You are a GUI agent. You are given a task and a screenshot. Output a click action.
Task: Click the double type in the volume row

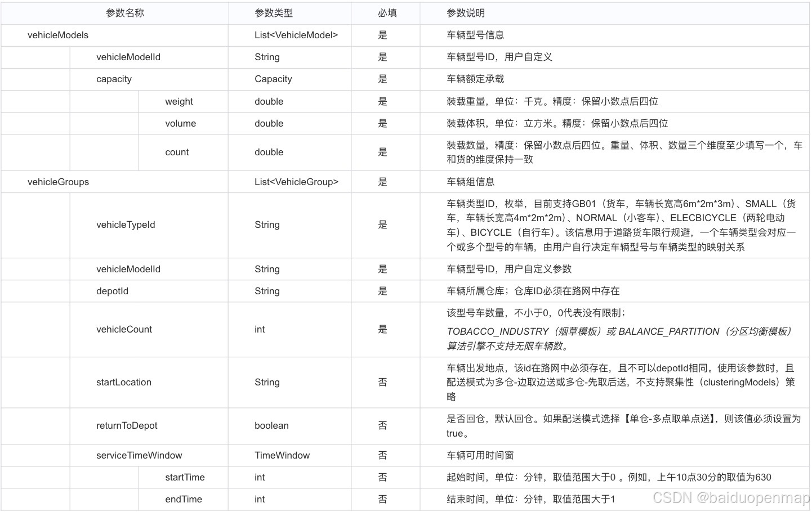pos(269,123)
